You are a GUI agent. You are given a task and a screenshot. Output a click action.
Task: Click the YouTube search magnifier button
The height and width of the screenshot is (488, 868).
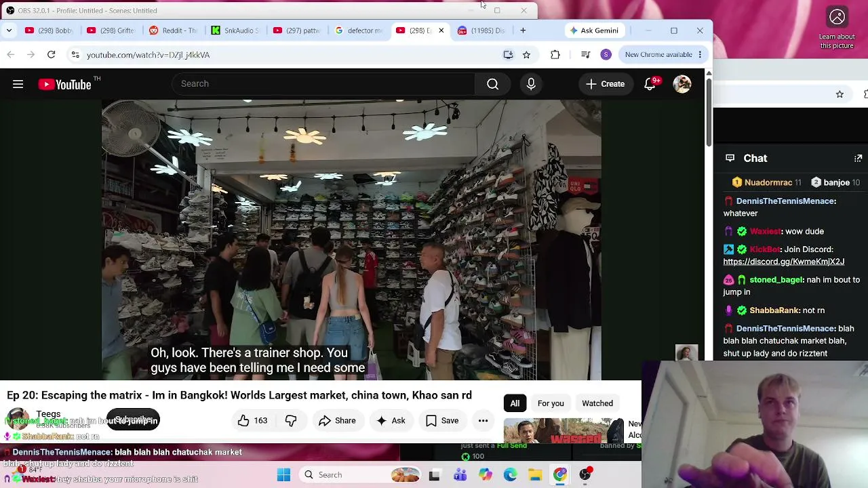coord(493,84)
